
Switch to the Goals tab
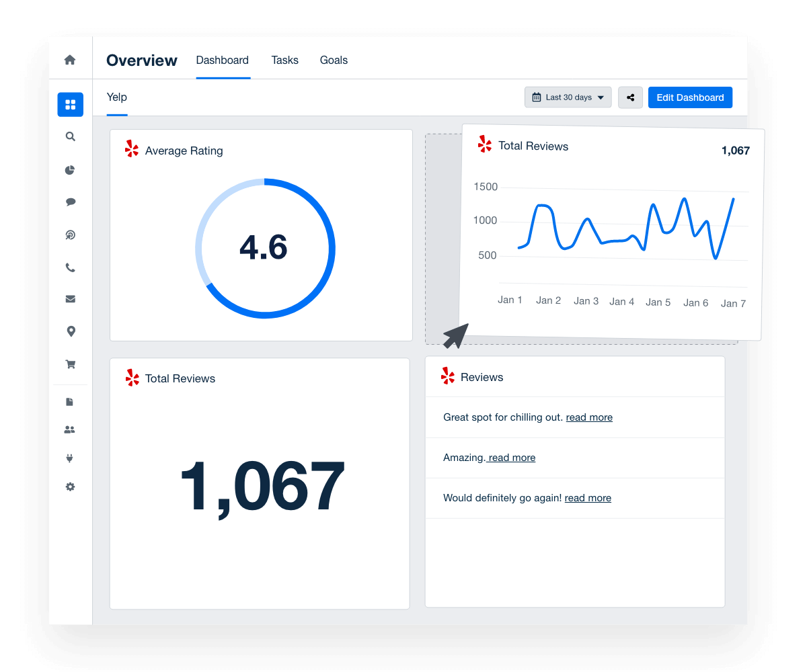pos(334,60)
